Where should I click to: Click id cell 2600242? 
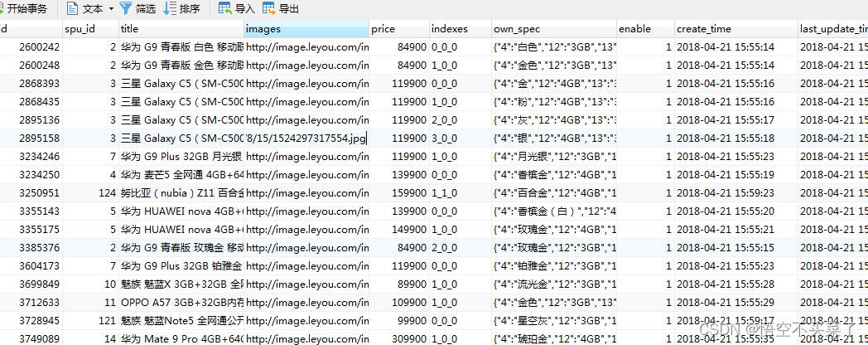click(x=31, y=47)
